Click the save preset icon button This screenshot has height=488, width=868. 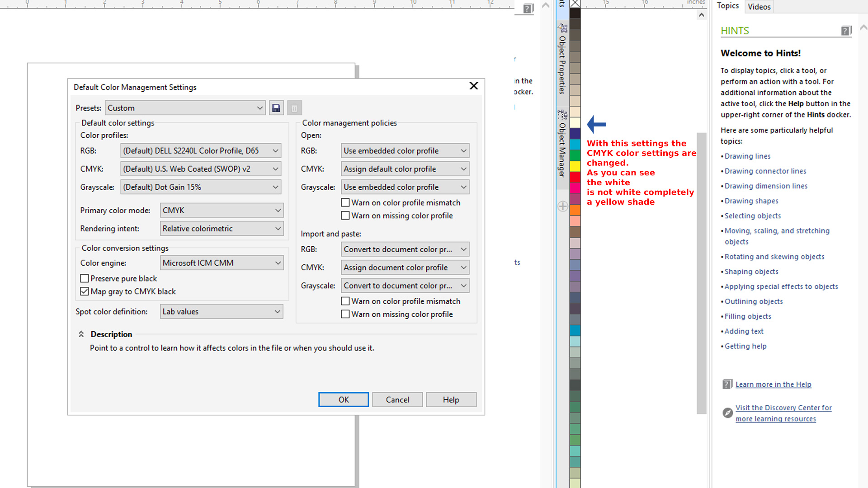[x=276, y=108]
